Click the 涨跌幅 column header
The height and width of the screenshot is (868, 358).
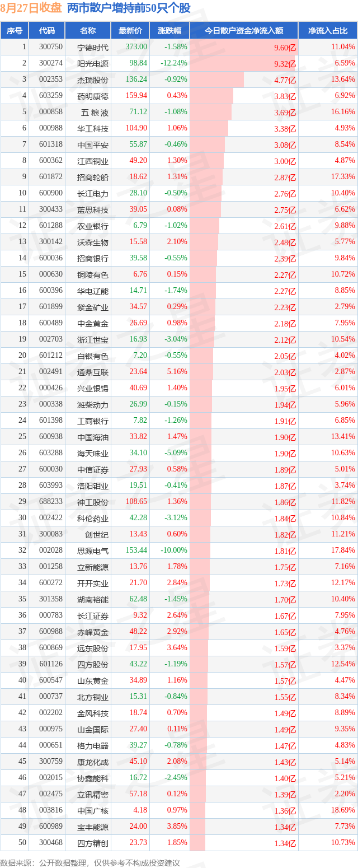click(169, 31)
